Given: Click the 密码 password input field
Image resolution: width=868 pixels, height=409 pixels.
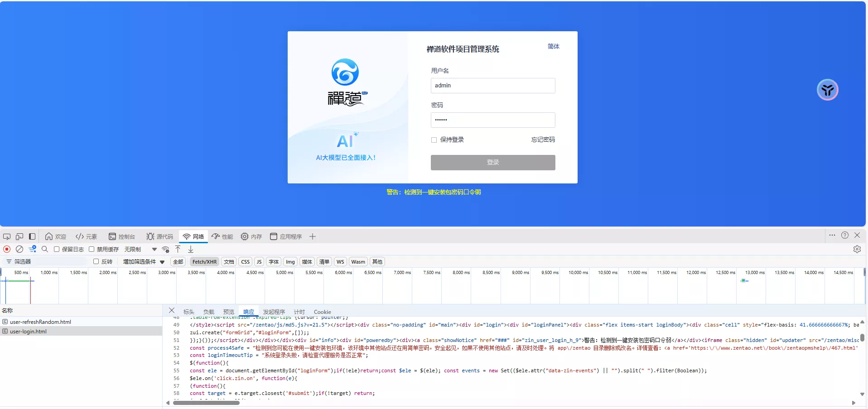Looking at the screenshot, I should (x=493, y=120).
